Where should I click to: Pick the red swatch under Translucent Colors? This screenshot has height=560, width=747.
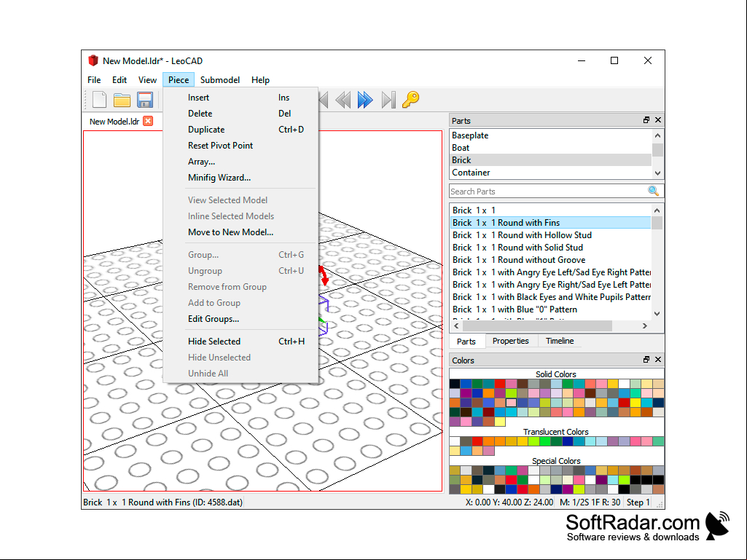pyautogui.click(x=477, y=441)
